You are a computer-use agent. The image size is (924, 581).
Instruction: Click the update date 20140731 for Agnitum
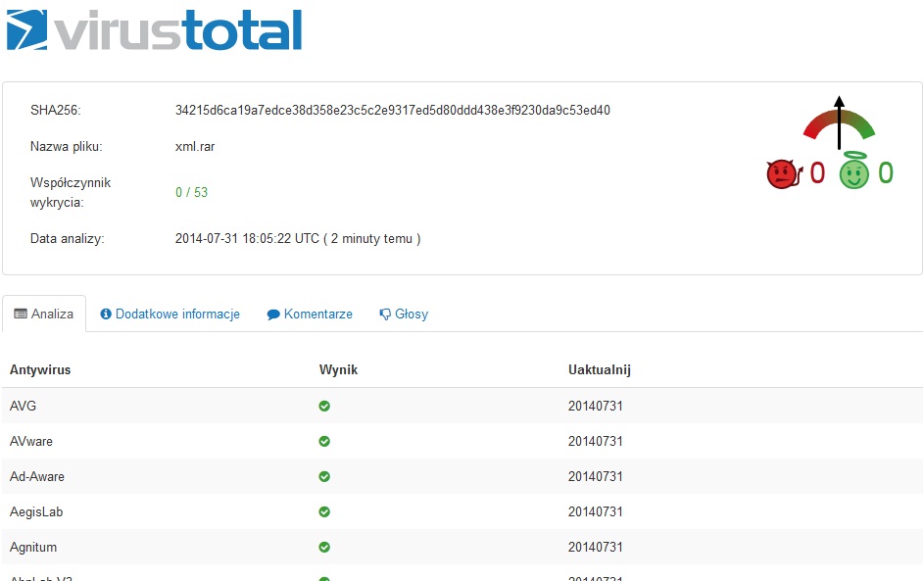click(595, 548)
